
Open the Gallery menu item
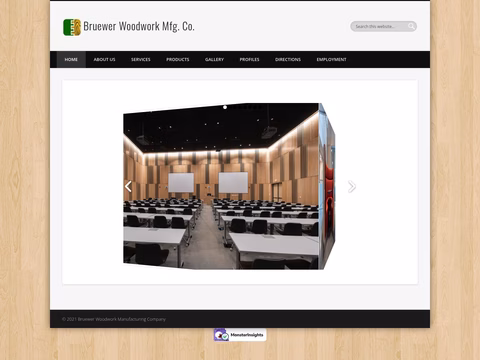(x=214, y=59)
